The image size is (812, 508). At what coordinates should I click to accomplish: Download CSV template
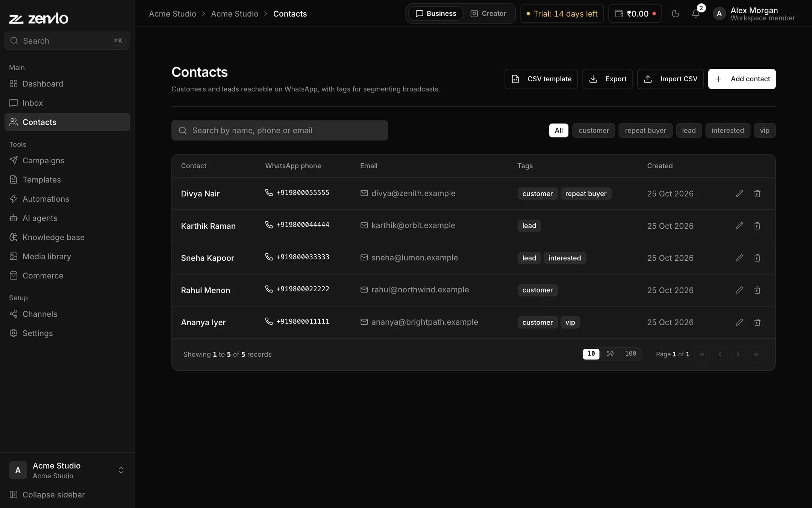[x=541, y=79]
